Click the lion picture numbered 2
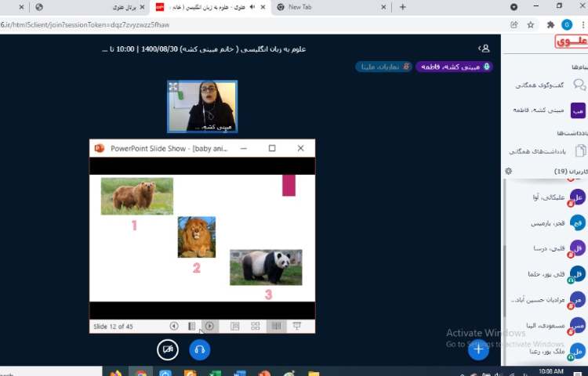Viewport: 588px width, 376px height. click(197, 237)
